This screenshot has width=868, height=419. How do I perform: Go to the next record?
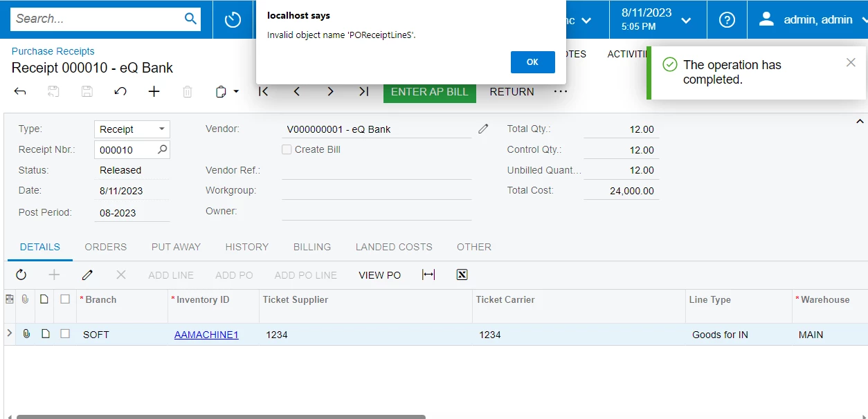330,91
